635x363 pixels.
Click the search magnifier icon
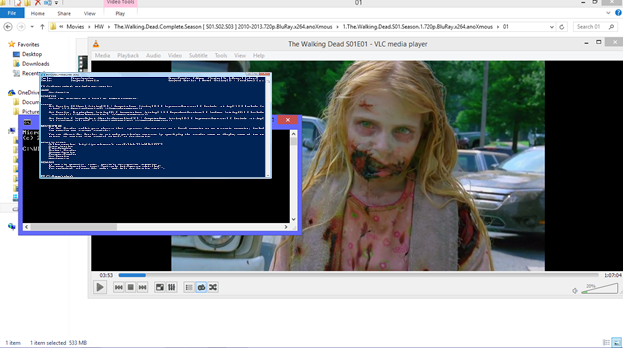pyautogui.click(x=612, y=27)
